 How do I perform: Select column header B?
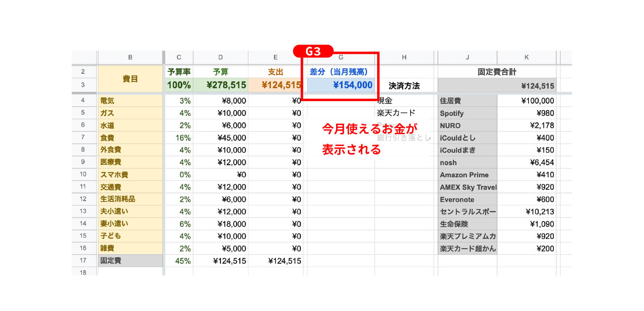coord(130,57)
